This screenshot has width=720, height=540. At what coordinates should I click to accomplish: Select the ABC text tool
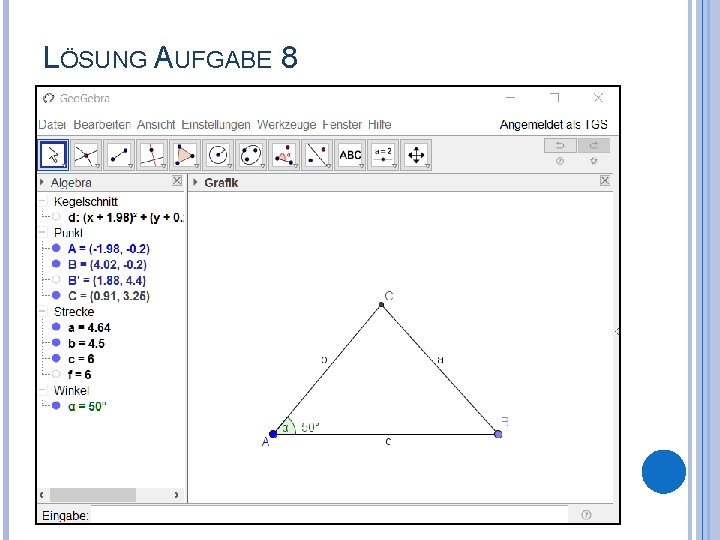coord(350,155)
